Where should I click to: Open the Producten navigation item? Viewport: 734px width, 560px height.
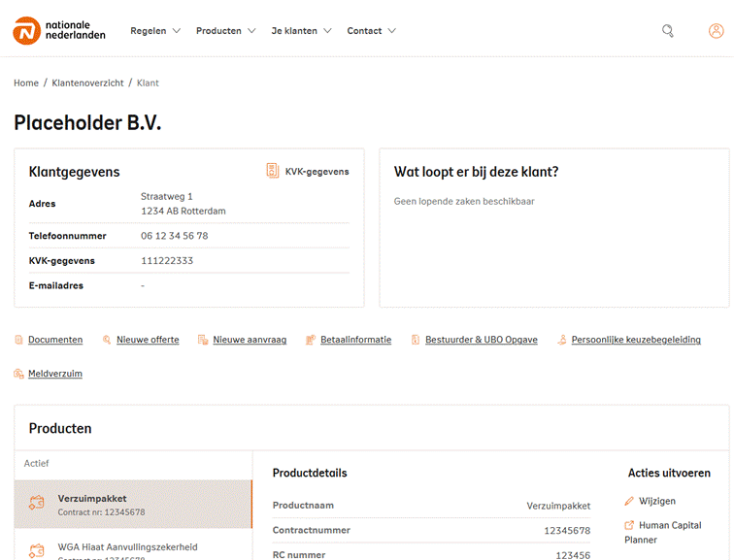pyautogui.click(x=218, y=31)
